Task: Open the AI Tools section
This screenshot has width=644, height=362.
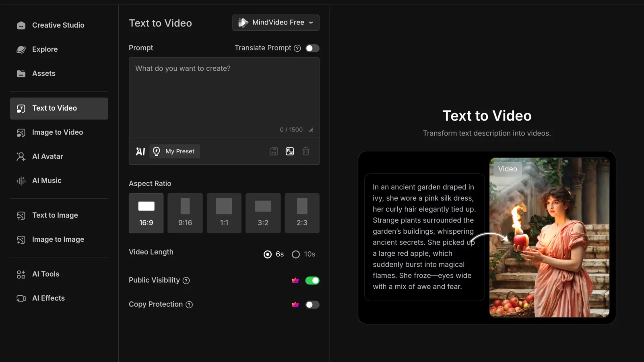Action: (59, 274)
